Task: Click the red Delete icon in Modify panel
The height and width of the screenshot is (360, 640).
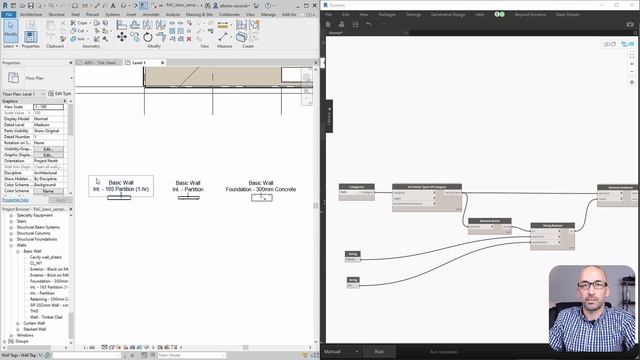Action: [189, 39]
